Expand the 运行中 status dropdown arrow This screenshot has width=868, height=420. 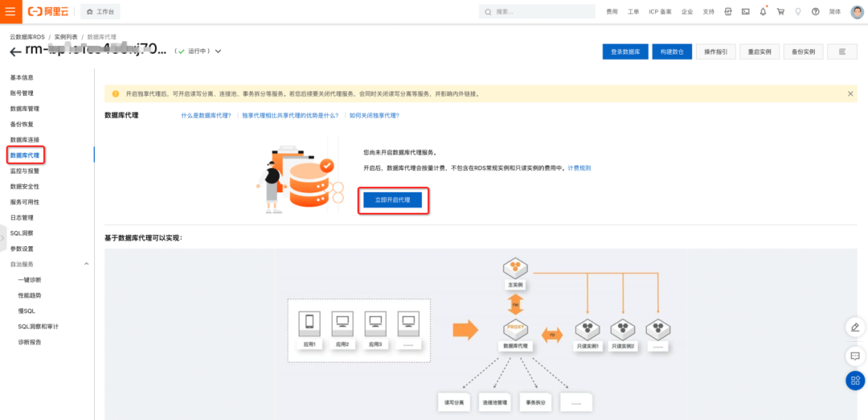click(218, 51)
